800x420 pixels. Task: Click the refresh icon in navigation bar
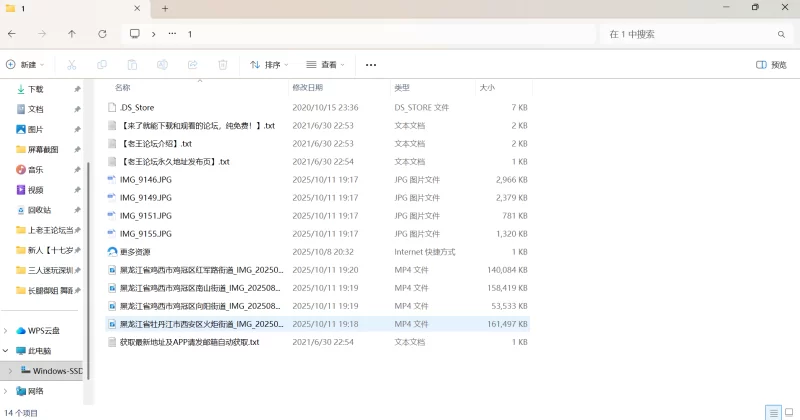point(102,34)
